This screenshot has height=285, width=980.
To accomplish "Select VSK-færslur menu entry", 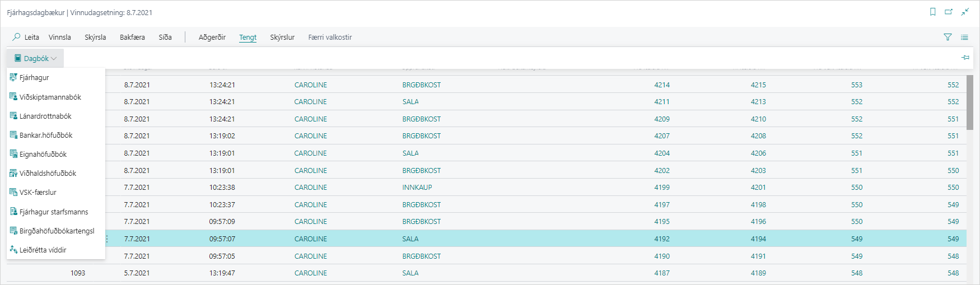I will pos(38,193).
